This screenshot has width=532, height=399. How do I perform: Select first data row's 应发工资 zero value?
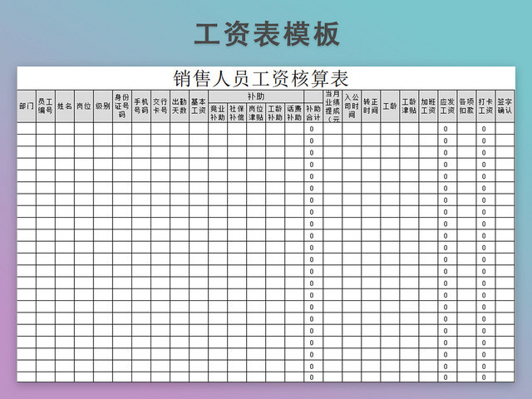pos(446,129)
